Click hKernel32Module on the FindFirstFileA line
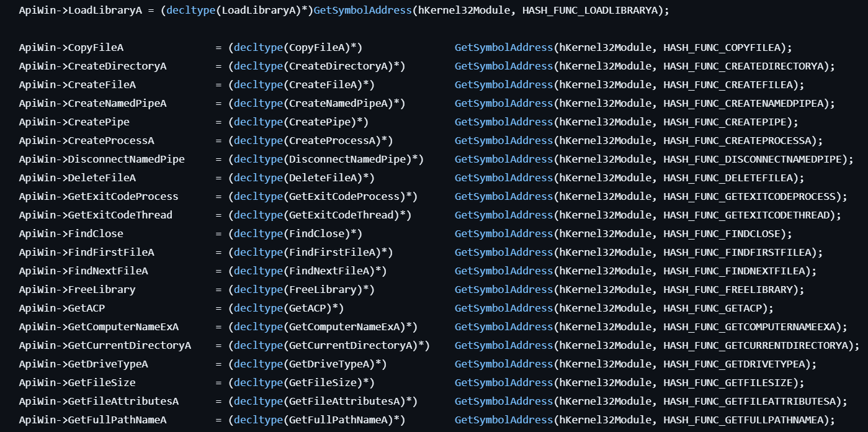This screenshot has height=432, width=868. click(x=606, y=253)
